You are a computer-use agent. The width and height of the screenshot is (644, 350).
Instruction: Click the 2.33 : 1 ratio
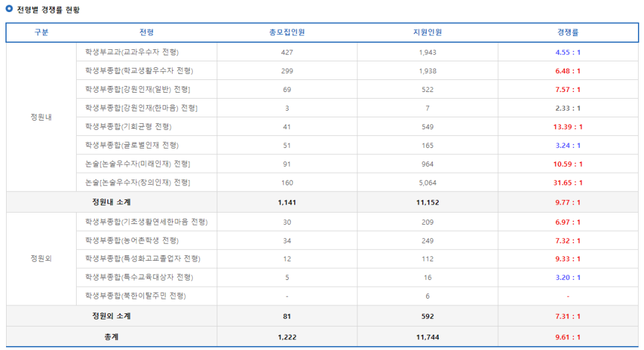click(568, 108)
